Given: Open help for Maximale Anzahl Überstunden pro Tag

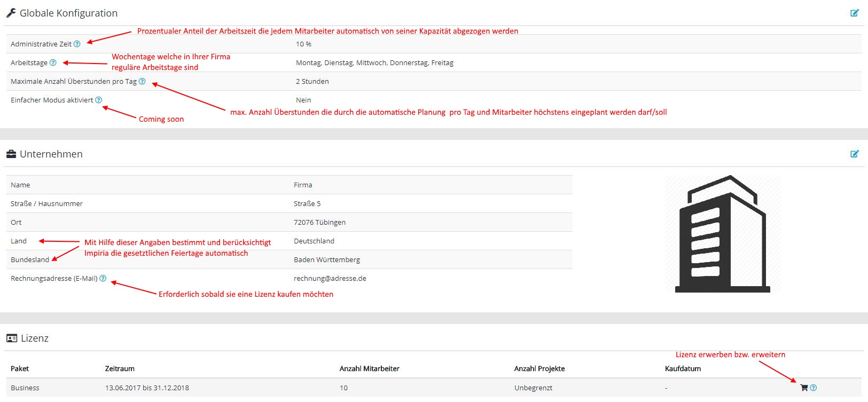Looking at the screenshot, I should point(142,81).
